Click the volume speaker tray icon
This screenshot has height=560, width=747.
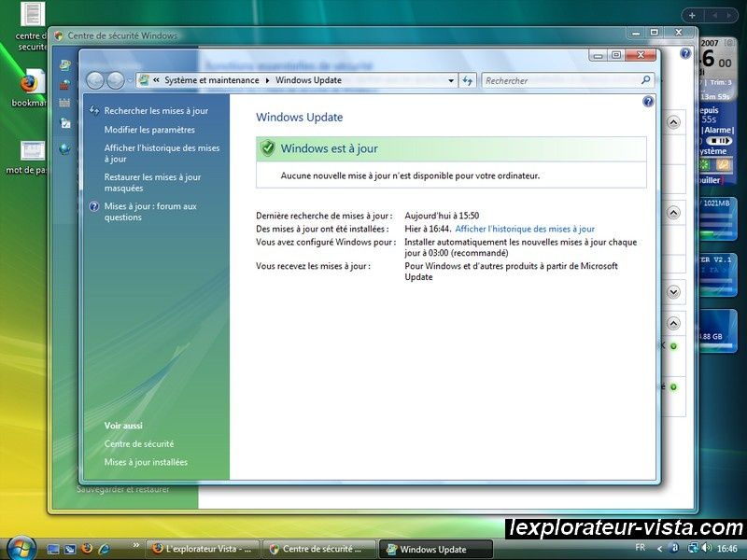tap(707, 548)
